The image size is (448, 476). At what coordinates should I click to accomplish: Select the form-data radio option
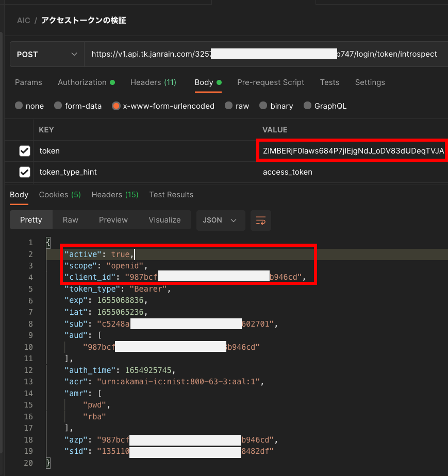[58, 106]
